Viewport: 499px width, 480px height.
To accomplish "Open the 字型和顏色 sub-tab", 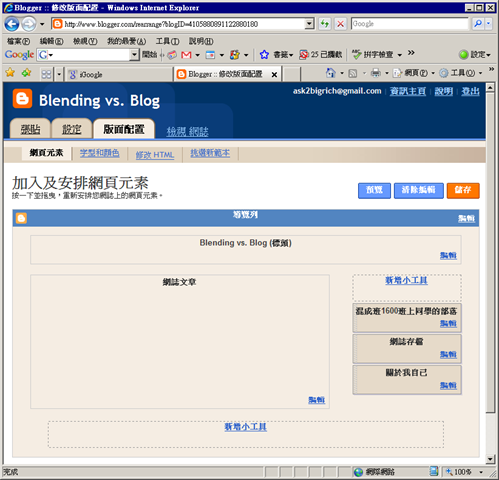I will pyautogui.click(x=99, y=153).
